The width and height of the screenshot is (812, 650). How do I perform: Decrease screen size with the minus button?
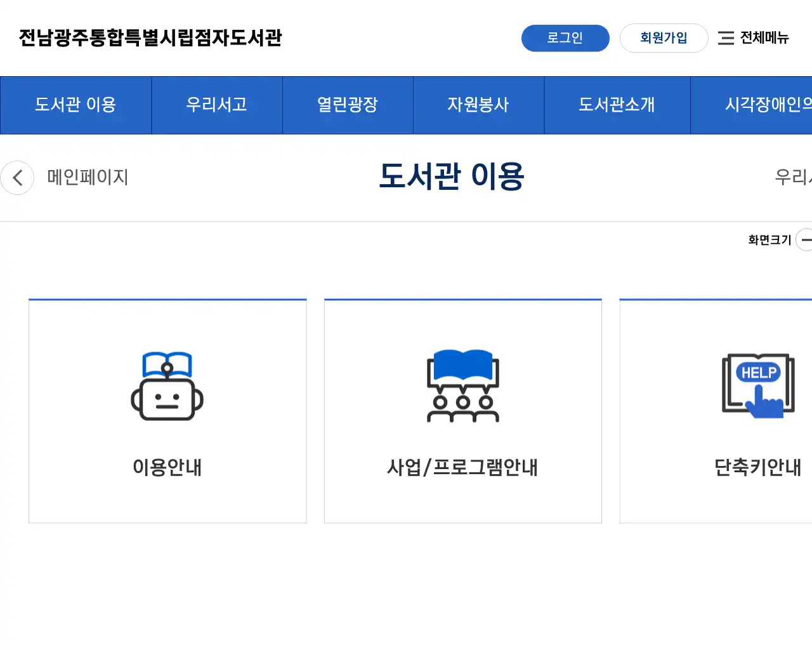(x=805, y=240)
